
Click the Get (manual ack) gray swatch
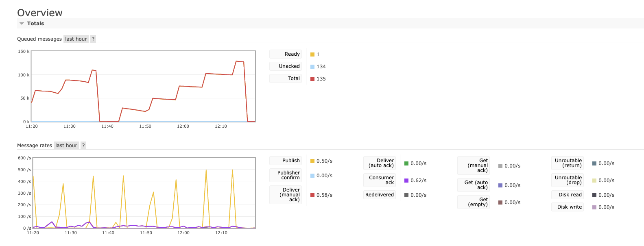(x=500, y=166)
